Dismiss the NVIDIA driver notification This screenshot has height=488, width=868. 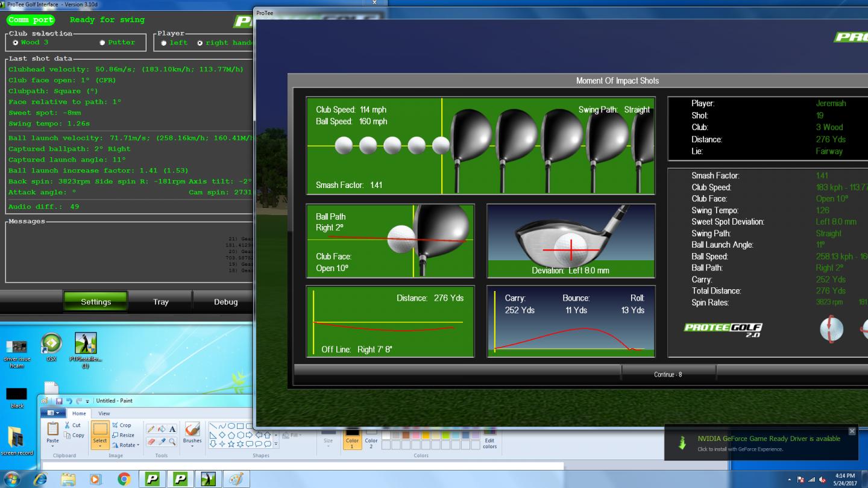[x=852, y=431]
